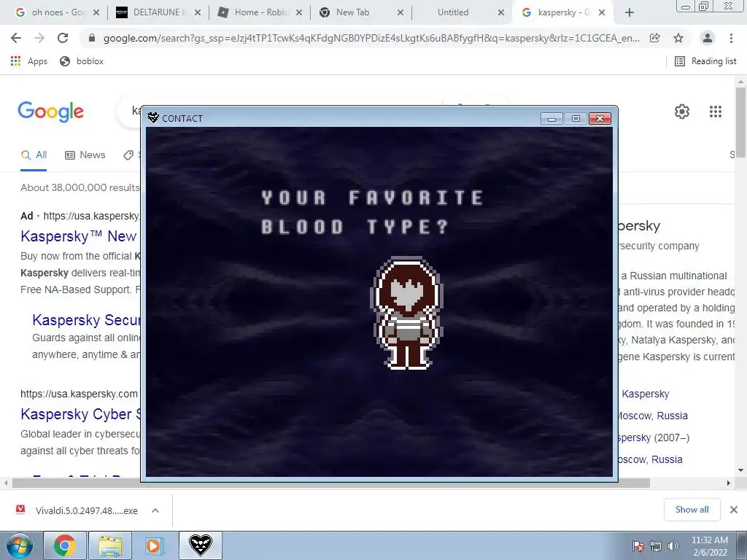Click the taskbar clock and date
Screen dimensions: 747x560
(x=710, y=546)
